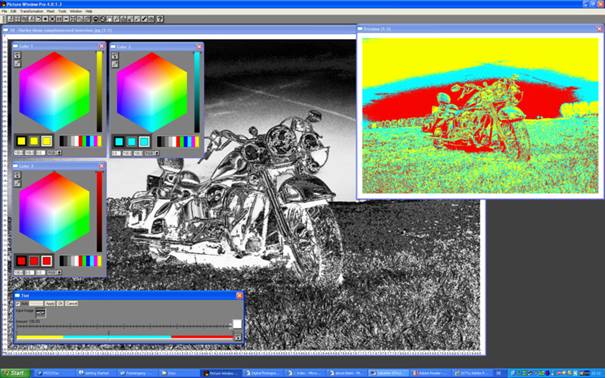The height and width of the screenshot is (378, 605).
Task: Select the first yellow swatch in Color 1
Action: pyautogui.click(x=22, y=141)
